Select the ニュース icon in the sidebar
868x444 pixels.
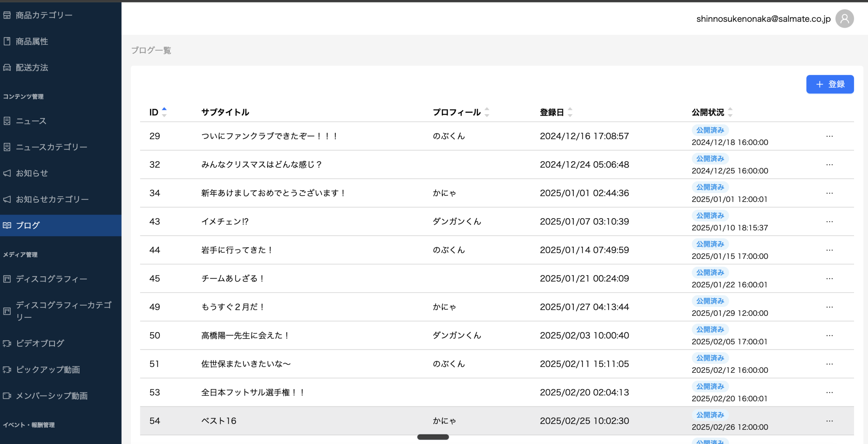[7, 121]
